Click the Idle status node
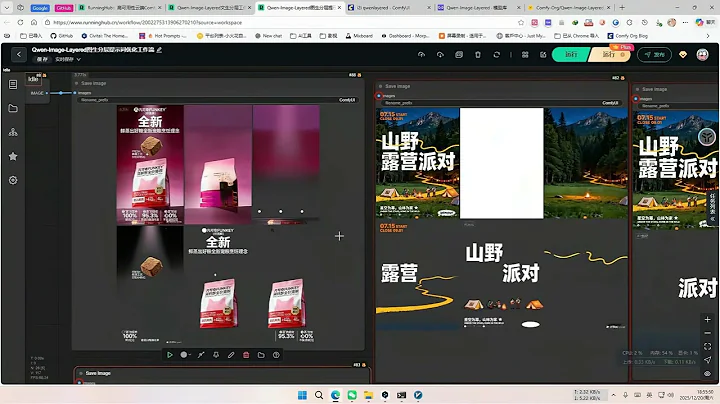 33,79
